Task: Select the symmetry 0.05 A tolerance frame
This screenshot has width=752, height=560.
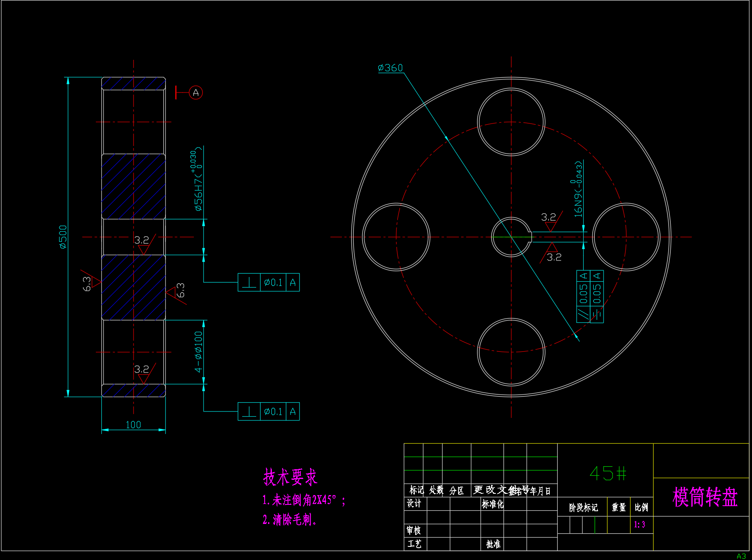Action: (x=597, y=297)
